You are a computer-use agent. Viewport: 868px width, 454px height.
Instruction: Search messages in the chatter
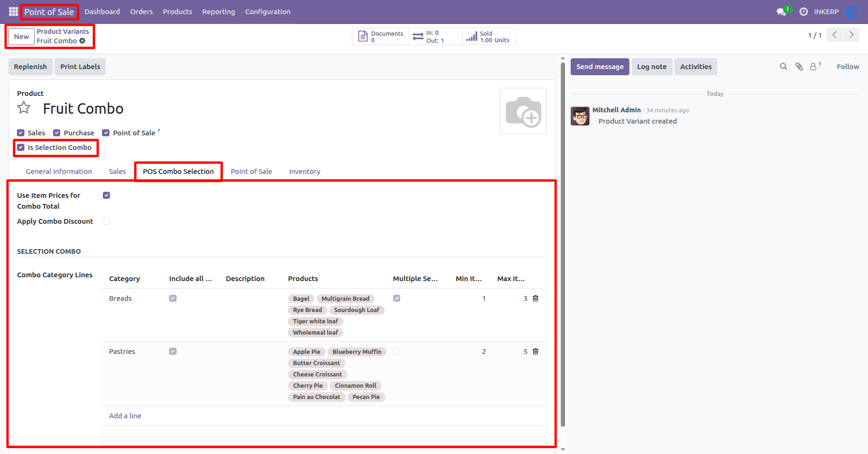[x=783, y=67]
